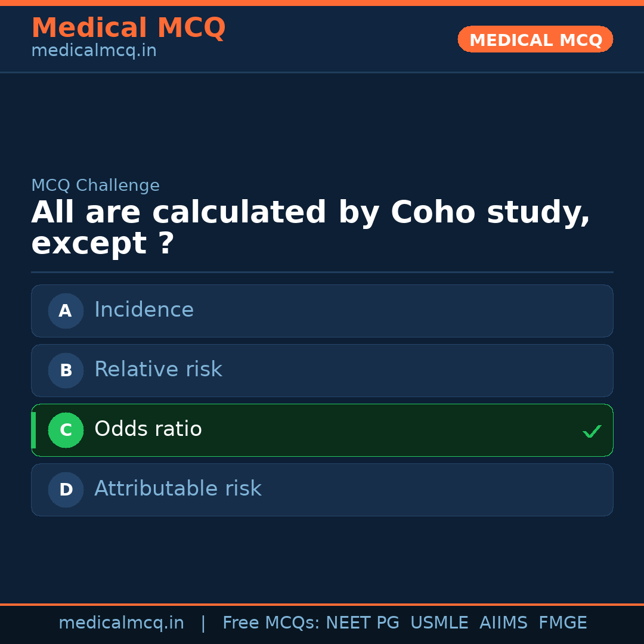This screenshot has width=644, height=644.
Task: Open the medicalmcq.in footer link
Action: (x=122, y=623)
